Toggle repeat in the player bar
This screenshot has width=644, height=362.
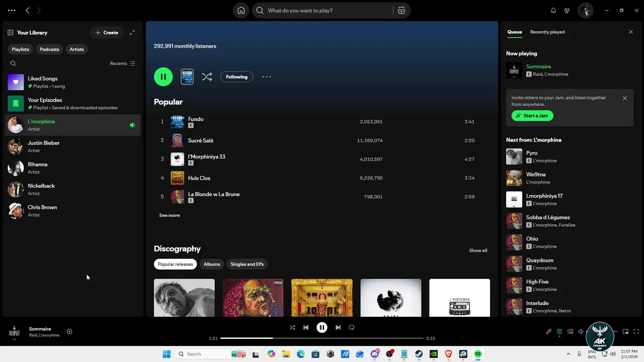pyautogui.click(x=352, y=327)
